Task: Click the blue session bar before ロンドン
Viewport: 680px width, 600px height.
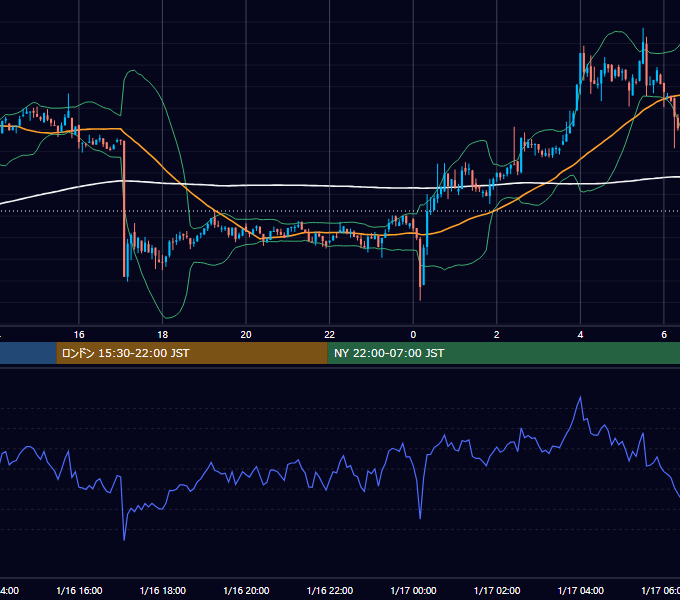Action: coord(28,353)
